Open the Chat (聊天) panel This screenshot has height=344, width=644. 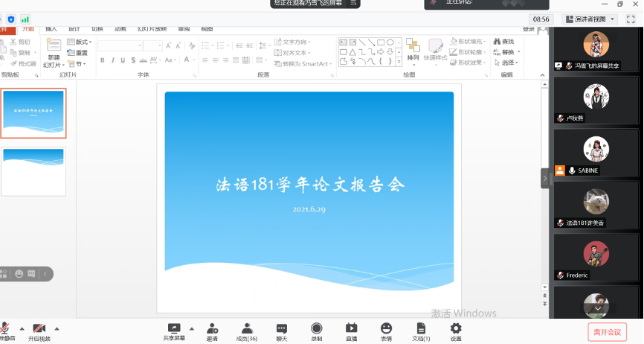(282, 328)
